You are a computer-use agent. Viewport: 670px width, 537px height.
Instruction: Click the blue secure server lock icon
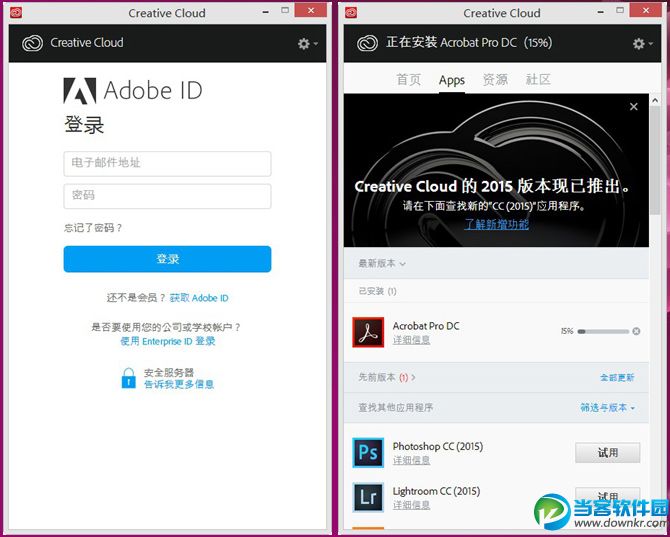129,378
